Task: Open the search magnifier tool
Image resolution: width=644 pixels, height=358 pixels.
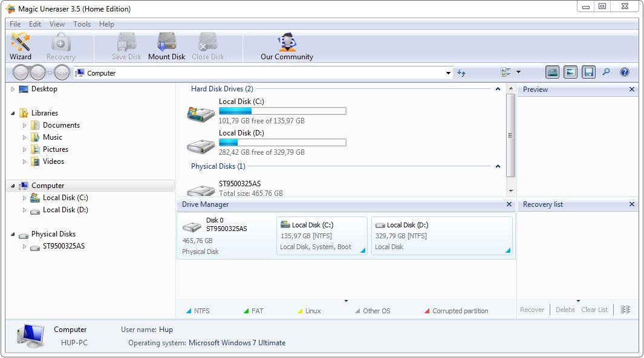Action: (607, 72)
